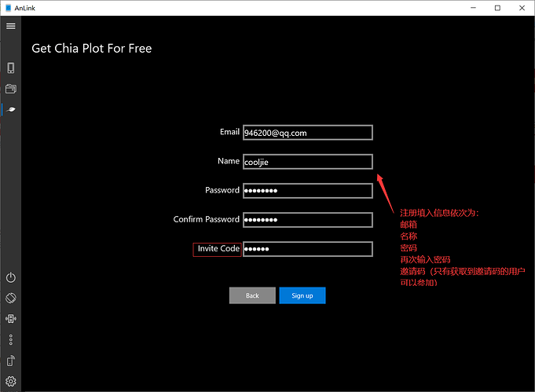Screen dimensions: 535x392
Task: Minimize the AnLink window
Action: pyautogui.click(x=473, y=8)
